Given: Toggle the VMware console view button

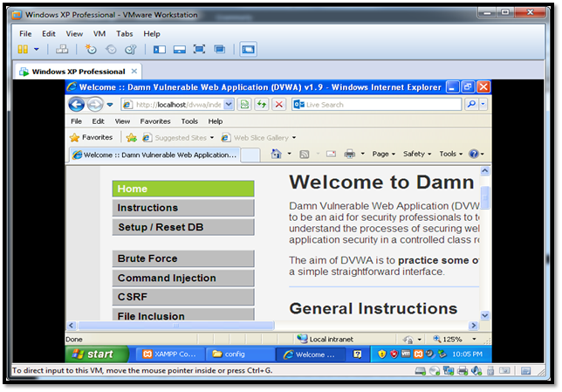Looking at the screenshot, I should [248, 50].
